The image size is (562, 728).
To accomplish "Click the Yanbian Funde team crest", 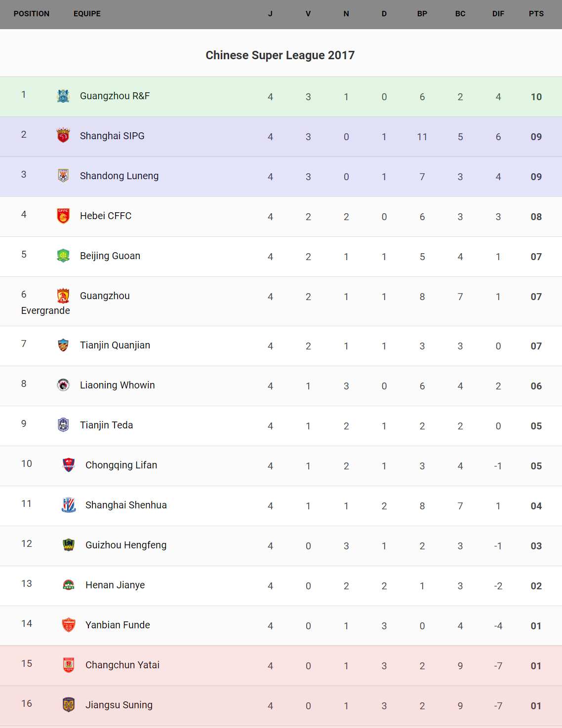I will pyautogui.click(x=69, y=625).
